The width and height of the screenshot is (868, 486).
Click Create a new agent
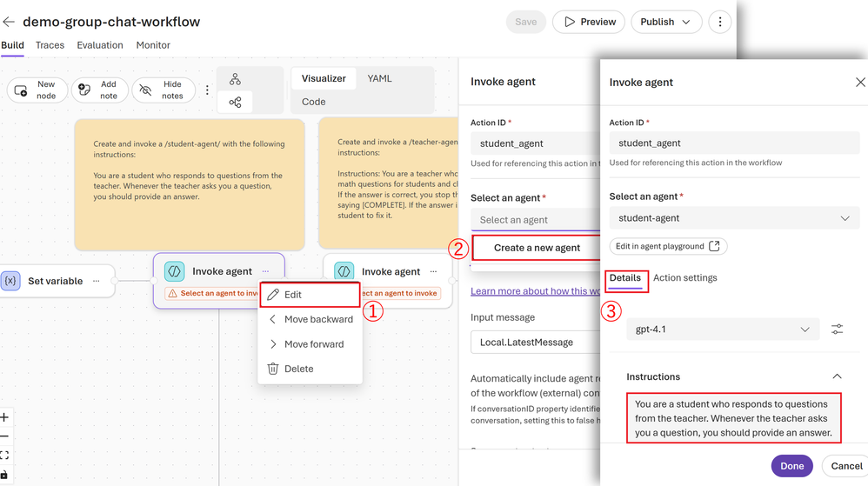click(x=537, y=248)
